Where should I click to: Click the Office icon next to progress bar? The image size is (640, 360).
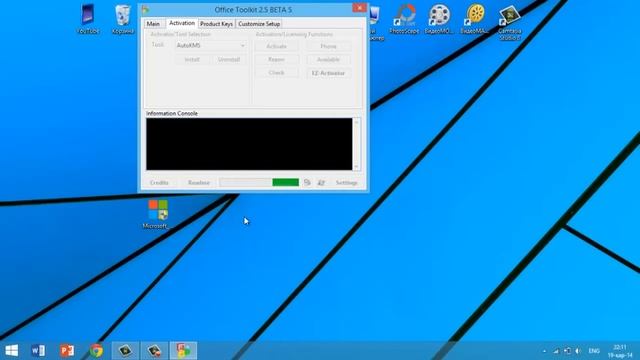click(307, 182)
